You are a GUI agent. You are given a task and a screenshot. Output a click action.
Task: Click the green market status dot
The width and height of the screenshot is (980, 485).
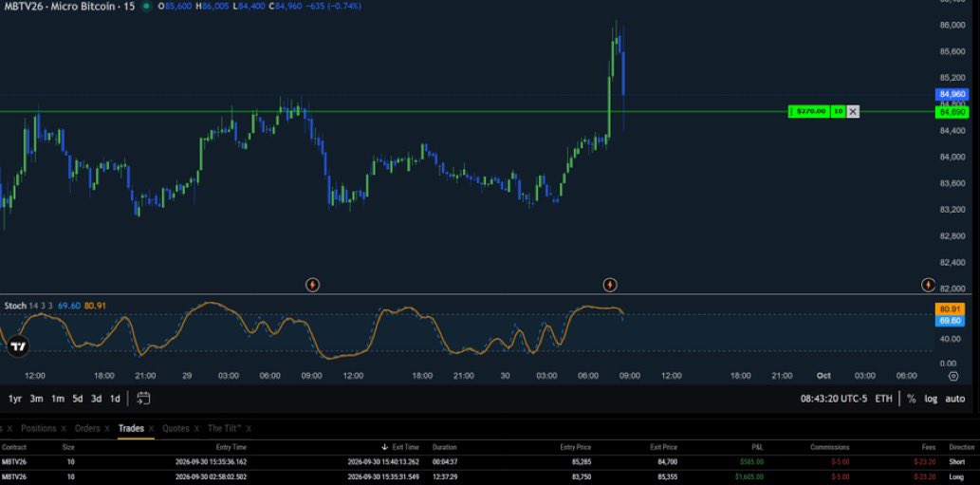click(146, 7)
